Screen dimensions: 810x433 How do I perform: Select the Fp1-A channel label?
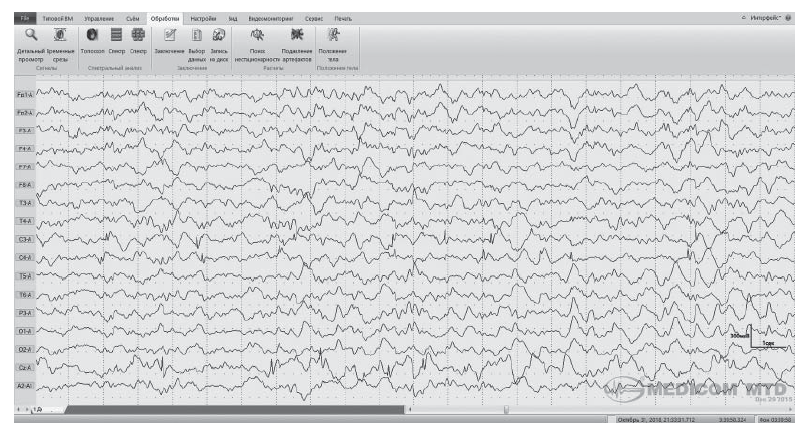coord(25,95)
